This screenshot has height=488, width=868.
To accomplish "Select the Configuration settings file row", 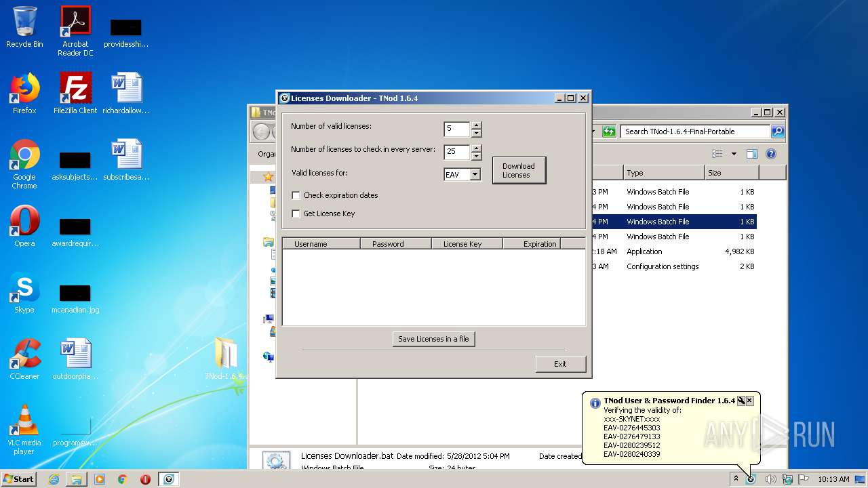I will 674,266.
